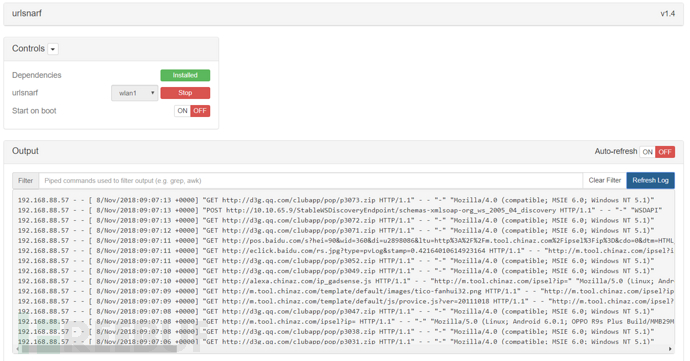Click the v1.4 version label
Screen dimensions: 690x361
668,14
